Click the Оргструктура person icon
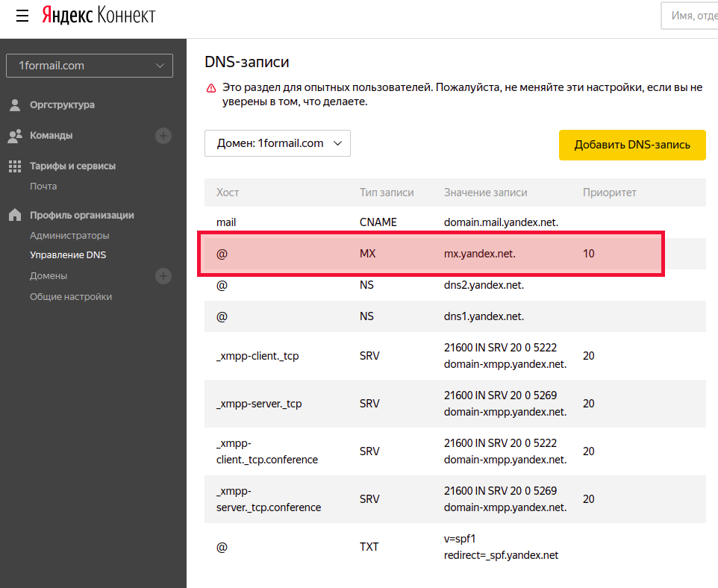Viewport: 718px width, 588px height. pos(14,105)
